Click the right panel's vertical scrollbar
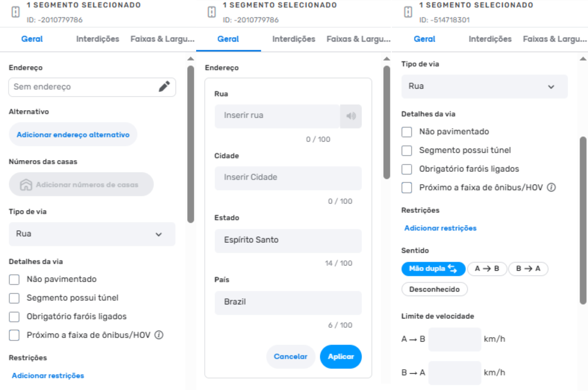This screenshot has width=588, height=391. pos(582,221)
